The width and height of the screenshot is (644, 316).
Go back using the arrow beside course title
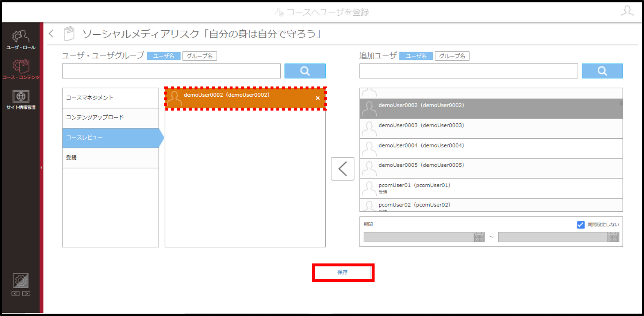pyautogui.click(x=51, y=34)
